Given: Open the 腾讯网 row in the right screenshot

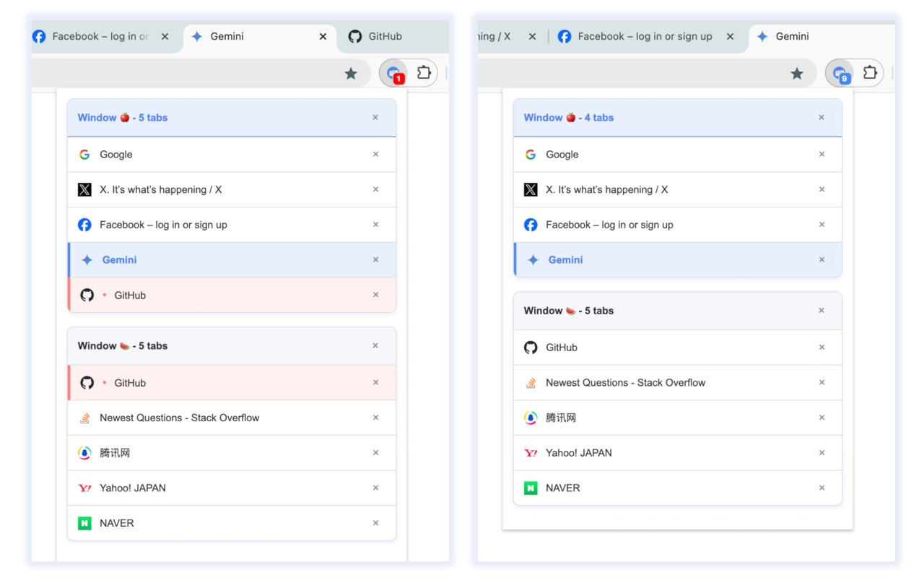Looking at the screenshot, I should [678, 418].
